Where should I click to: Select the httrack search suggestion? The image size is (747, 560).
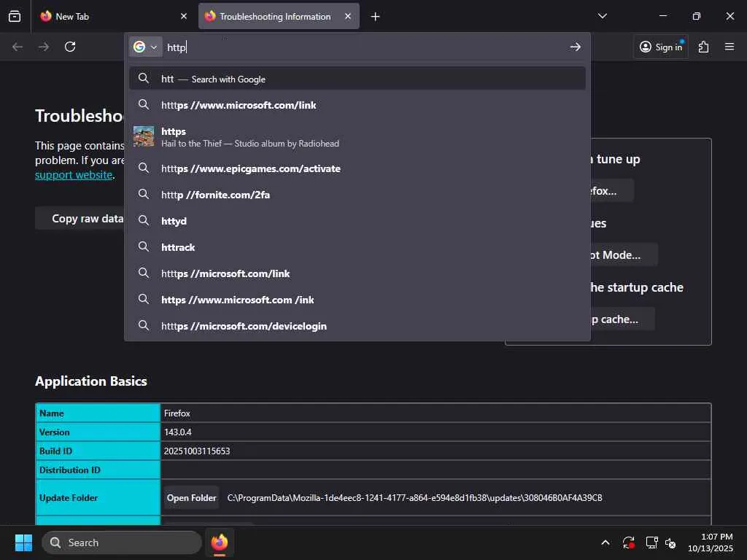click(357, 247)
